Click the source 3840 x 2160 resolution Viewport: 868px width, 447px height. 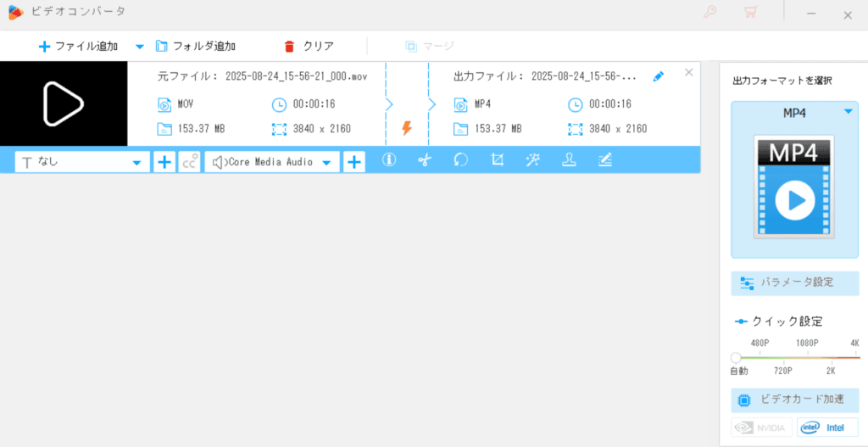pos(321,129)
